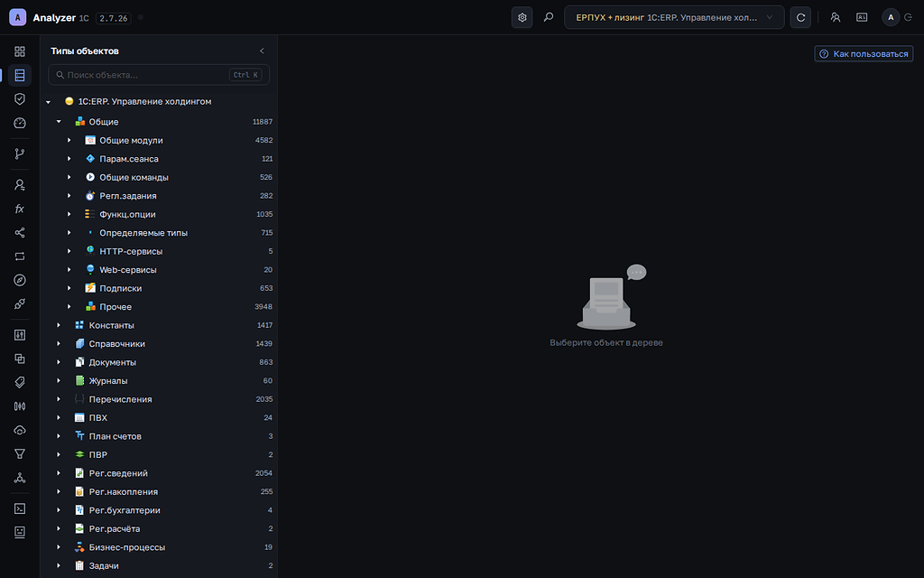
Task: Click the logout icon beside the avatar
Action: pyautogui.click(x=909, y=18)
